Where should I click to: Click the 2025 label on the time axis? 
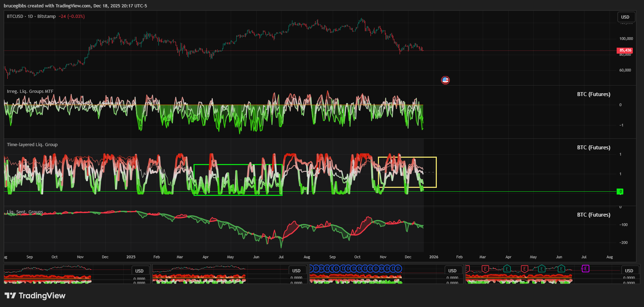tap(131, 257)
